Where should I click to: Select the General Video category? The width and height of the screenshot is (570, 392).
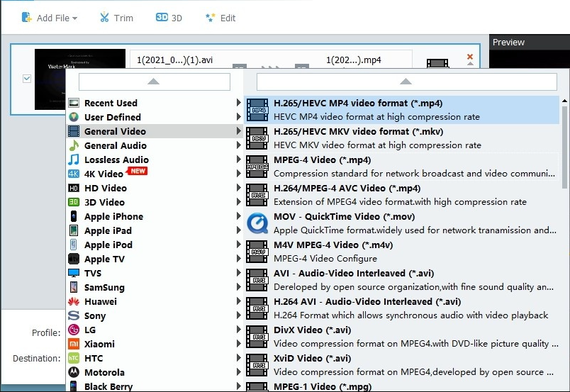tap(155, 131)
